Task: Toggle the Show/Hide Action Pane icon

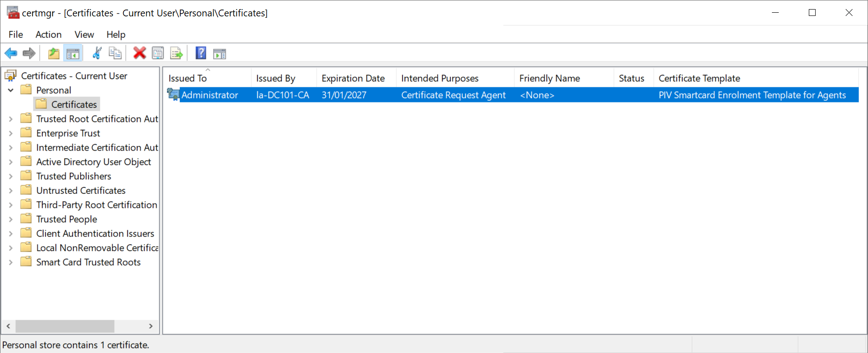Action: [x=220, y=54]
